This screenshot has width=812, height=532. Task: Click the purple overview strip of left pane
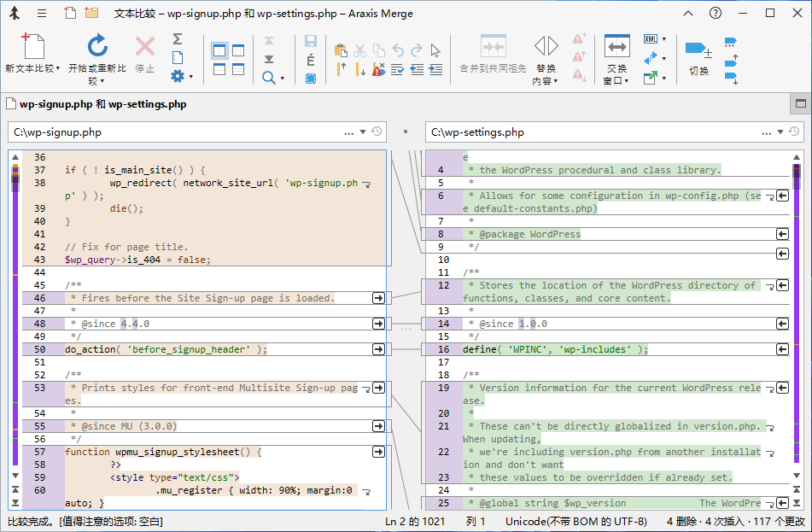pos(15,314)
